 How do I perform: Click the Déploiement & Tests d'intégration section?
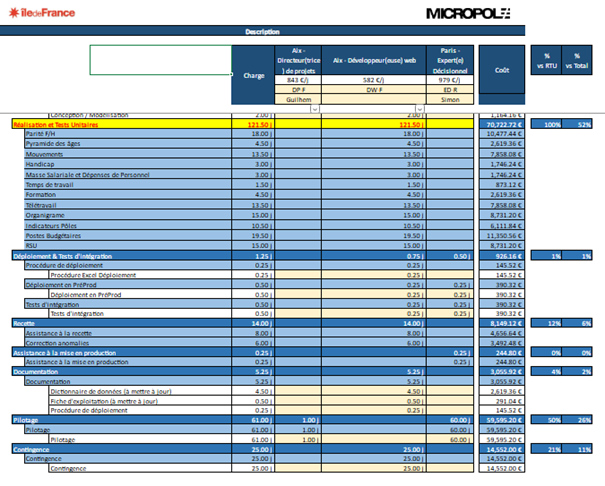coord(65,256)
